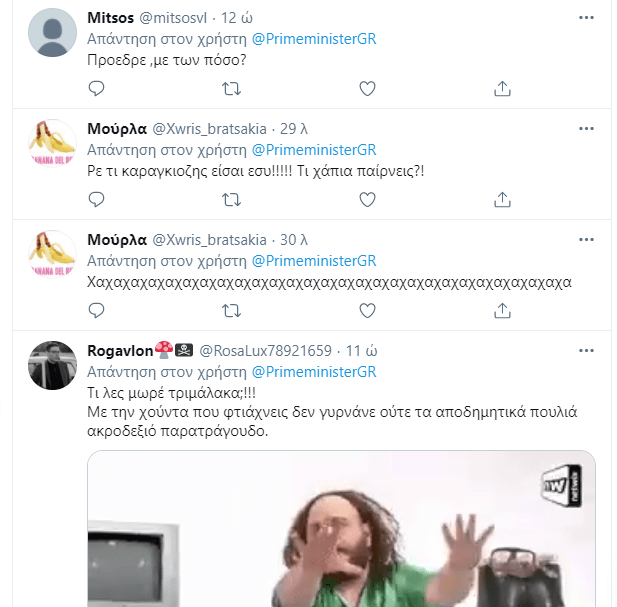Open more options for Mitsos' tweet

[586, 18]
